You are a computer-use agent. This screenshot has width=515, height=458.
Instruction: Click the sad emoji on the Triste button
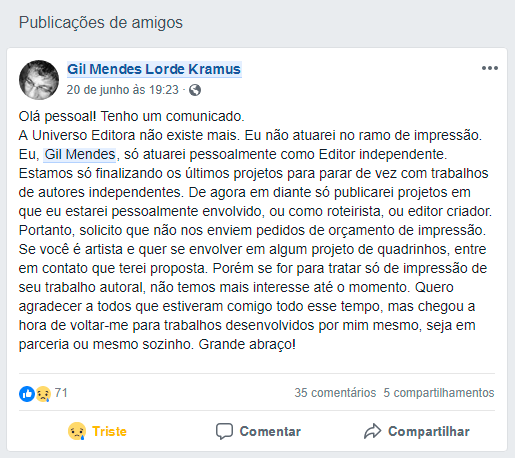pyautogui.click(x=77, y=431)
